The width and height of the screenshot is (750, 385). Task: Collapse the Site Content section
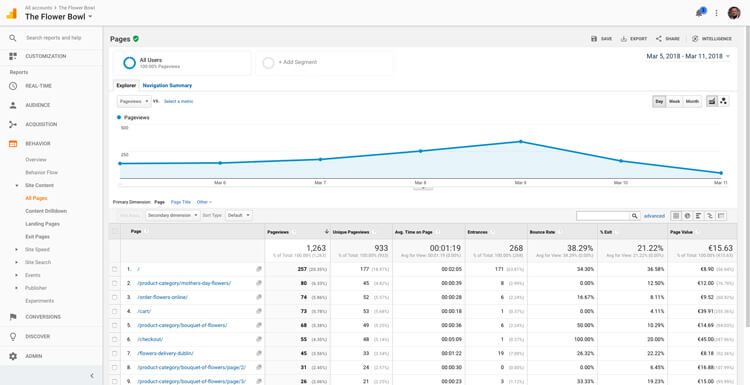[x=17, y=185]
